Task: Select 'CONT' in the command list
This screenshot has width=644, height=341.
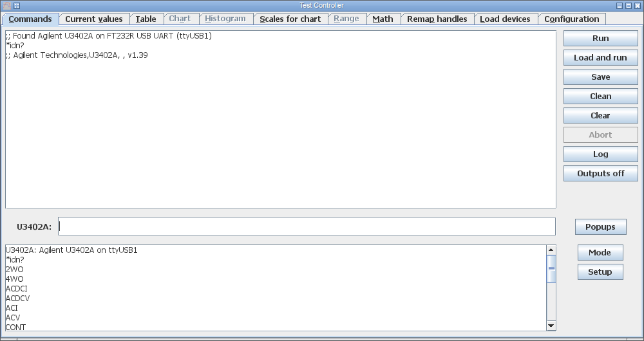Action: click(15, 327)
